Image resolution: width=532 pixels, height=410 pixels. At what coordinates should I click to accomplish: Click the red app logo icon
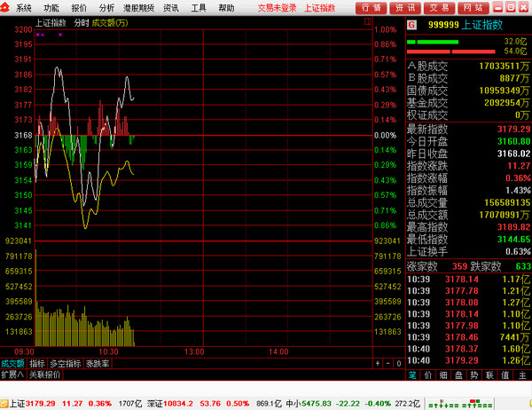(7, 7)
